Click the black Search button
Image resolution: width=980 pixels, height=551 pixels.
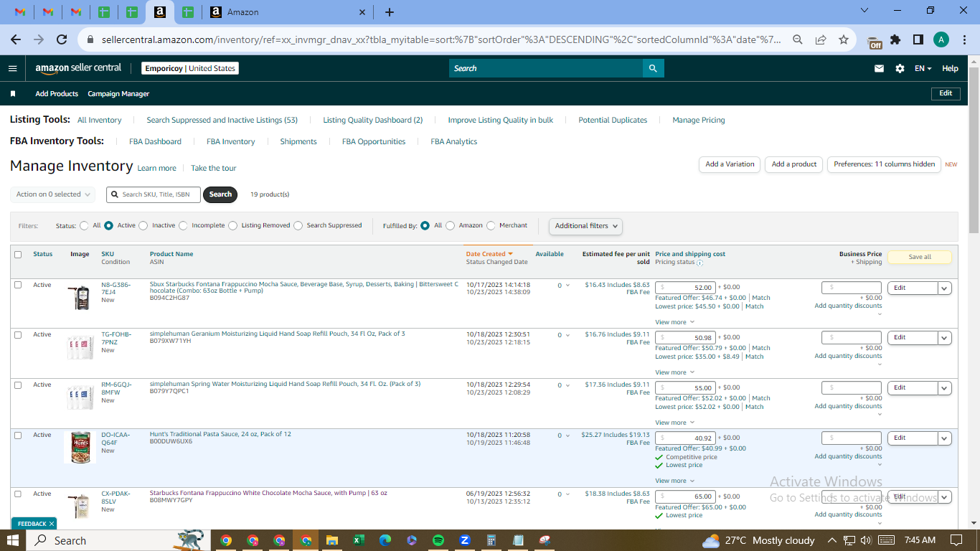pos(220,194)
